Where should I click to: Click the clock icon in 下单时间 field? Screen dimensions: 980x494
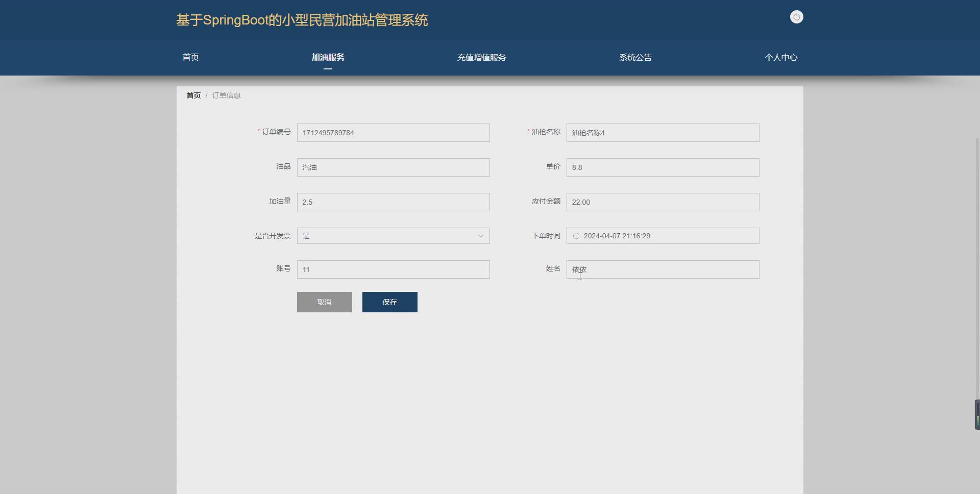pos(576,236)
